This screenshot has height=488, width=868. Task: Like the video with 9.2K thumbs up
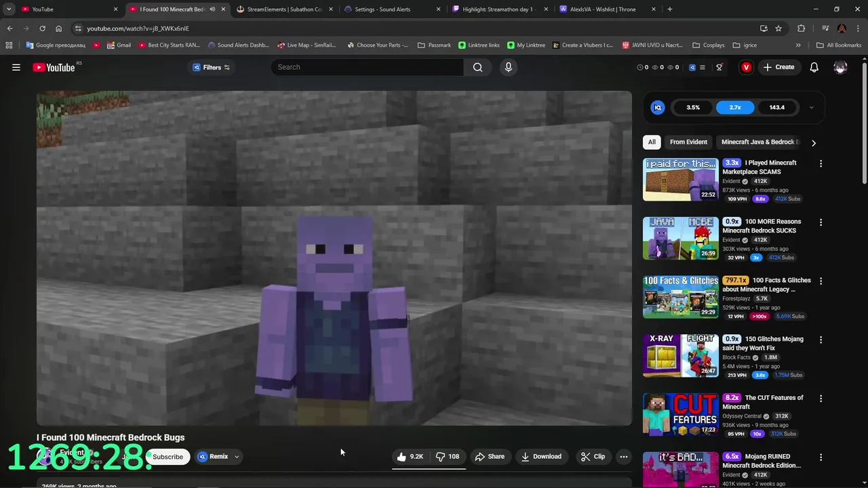pyautogui.click(x=410, y=457)
